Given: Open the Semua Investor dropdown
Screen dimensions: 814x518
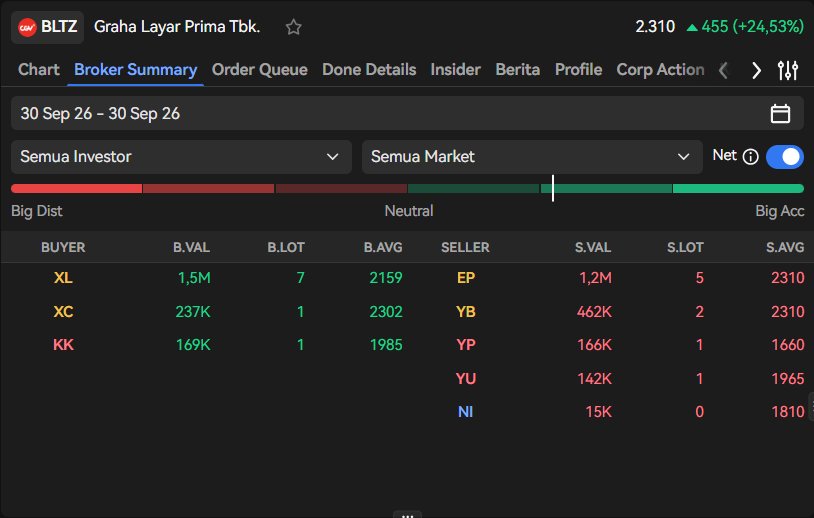Looking at the screenshot, I should coord(181,157).
